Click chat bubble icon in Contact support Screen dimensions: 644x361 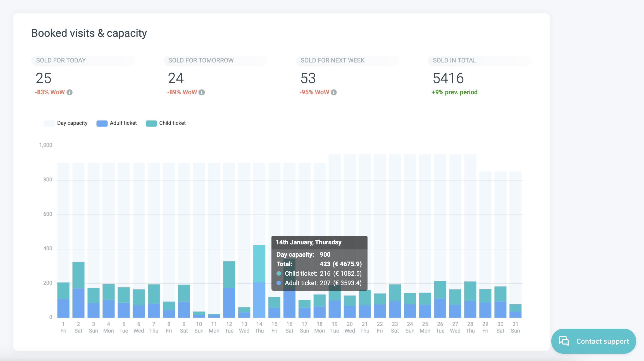point(564,341)
